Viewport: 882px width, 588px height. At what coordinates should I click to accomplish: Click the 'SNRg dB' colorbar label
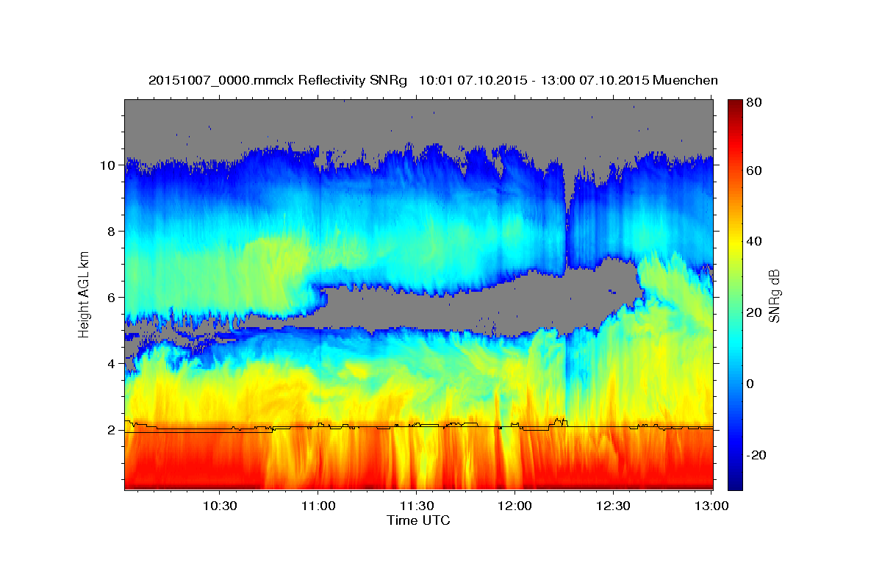coord(773,296)
